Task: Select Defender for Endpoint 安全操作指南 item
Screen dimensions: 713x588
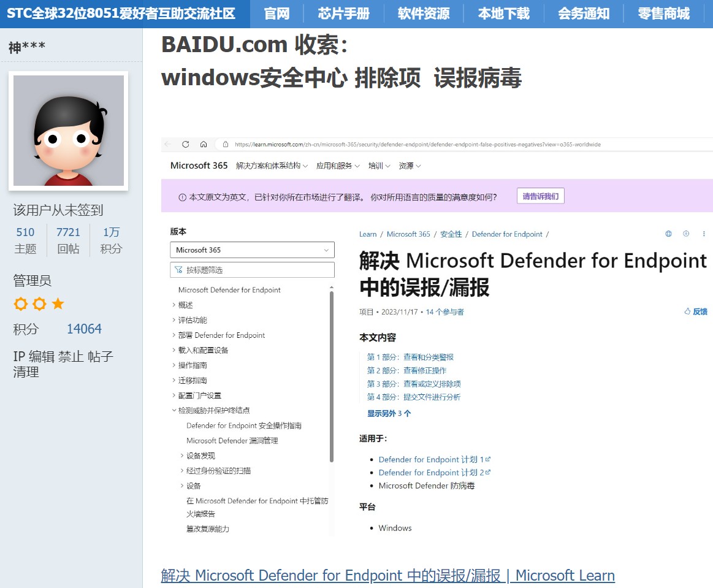Action: (244, 426)
